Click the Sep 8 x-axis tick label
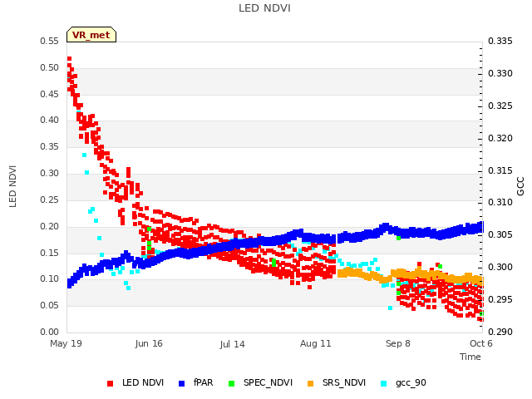Image resolution: width=532 pixels, height=399 pixels. click(x=398, y=343)
